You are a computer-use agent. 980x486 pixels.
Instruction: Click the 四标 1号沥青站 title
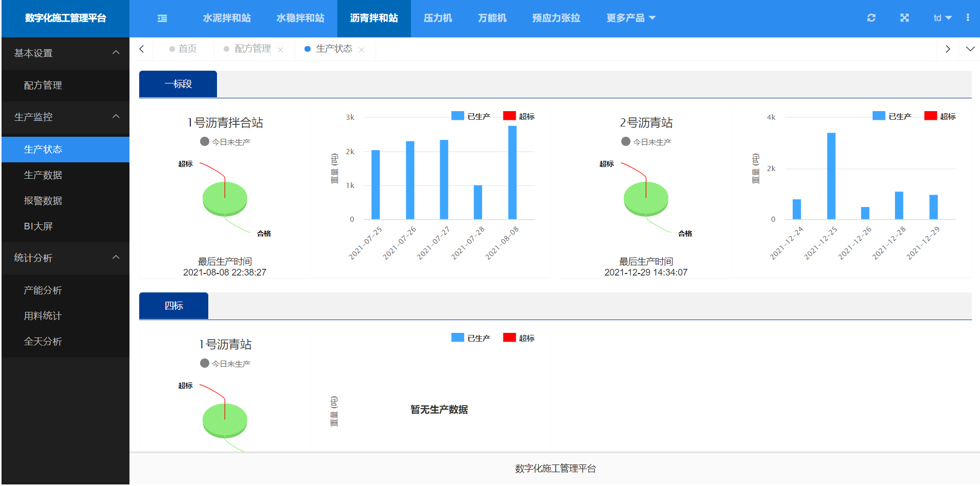[225, 345]
